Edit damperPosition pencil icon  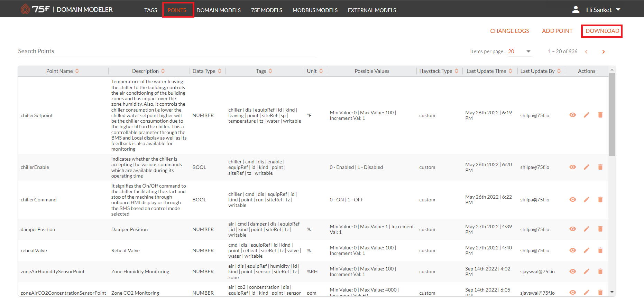coord(587,229)
